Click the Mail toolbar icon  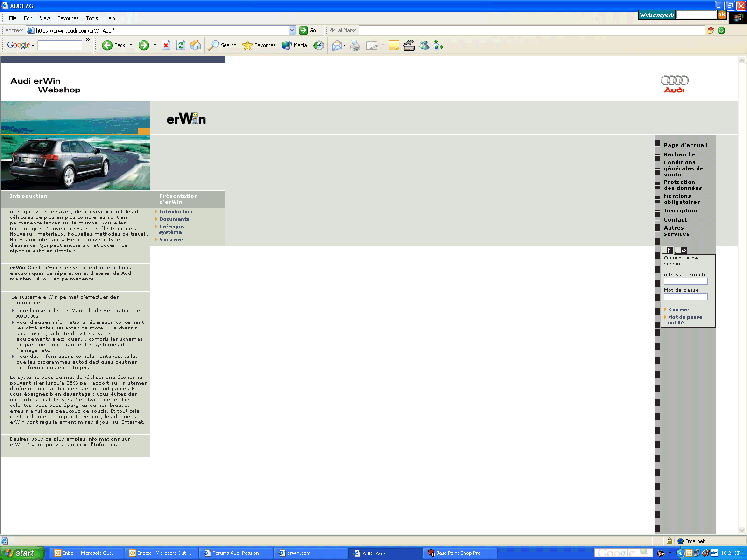[x=337, y=45]
